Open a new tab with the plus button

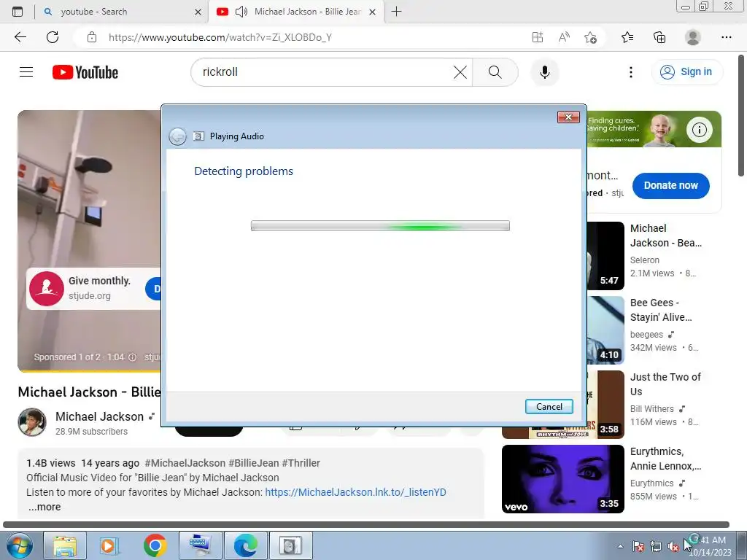click(396, 12)
